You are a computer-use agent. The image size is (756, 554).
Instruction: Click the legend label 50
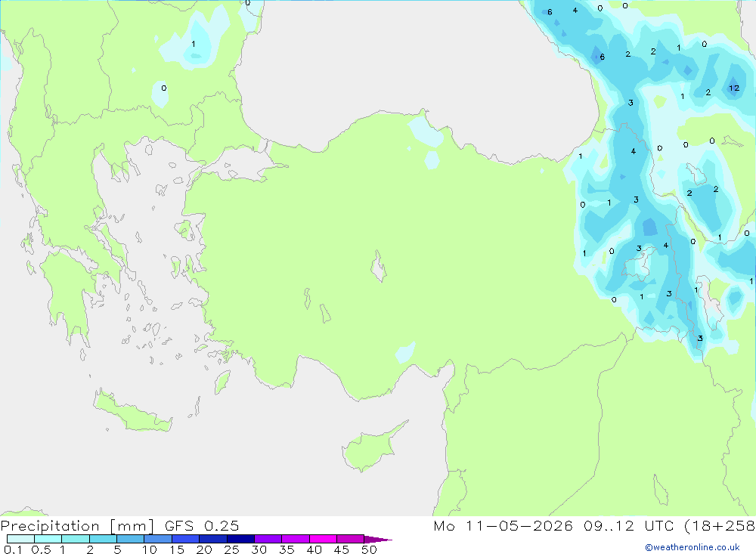click(x=369, y=549)
